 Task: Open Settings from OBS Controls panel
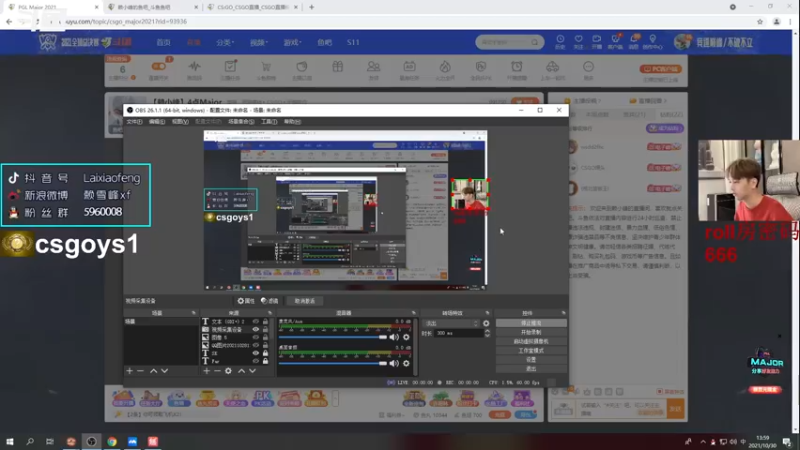531,360
